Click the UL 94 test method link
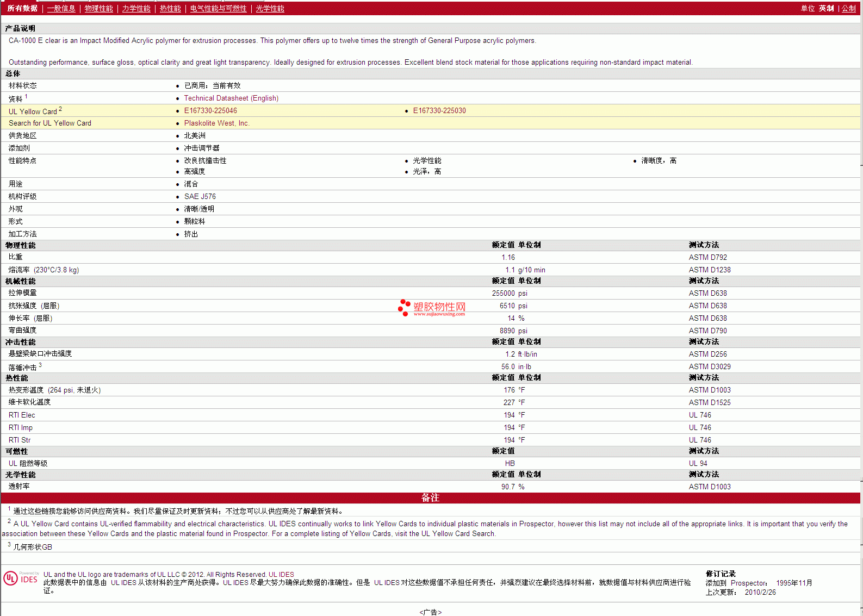Viewport: 863px width, 616px height. tap(698, 463)
